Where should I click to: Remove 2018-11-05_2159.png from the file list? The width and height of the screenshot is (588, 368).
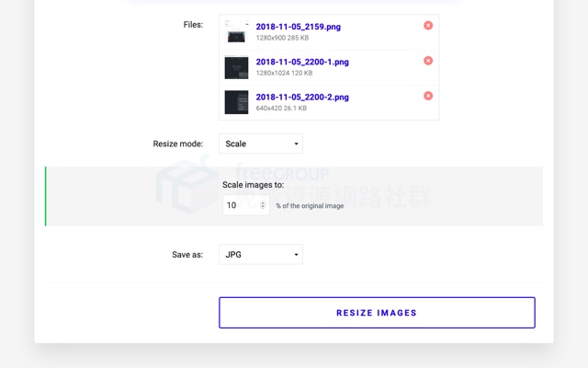pos(428,25)
